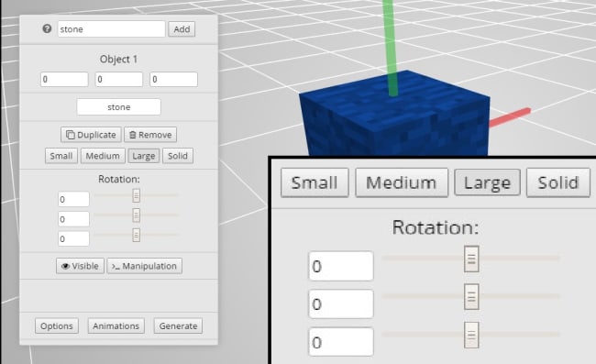Click the help question mark icon
The width and height of the screenshot is (596, 364).
47,28
